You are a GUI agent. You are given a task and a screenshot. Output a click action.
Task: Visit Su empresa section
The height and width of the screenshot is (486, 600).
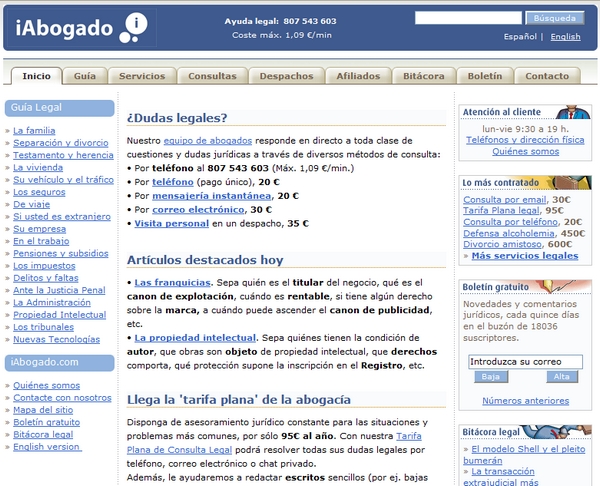point(39,229)
